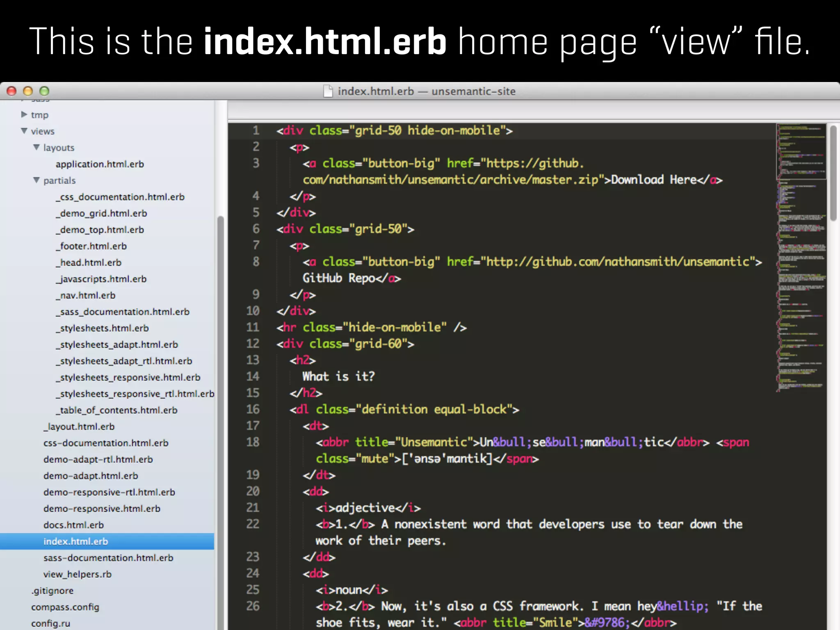Open docs.html.erb file
Image resolution: width=840 pixels, height=630 pixels.
click(73, 525)
